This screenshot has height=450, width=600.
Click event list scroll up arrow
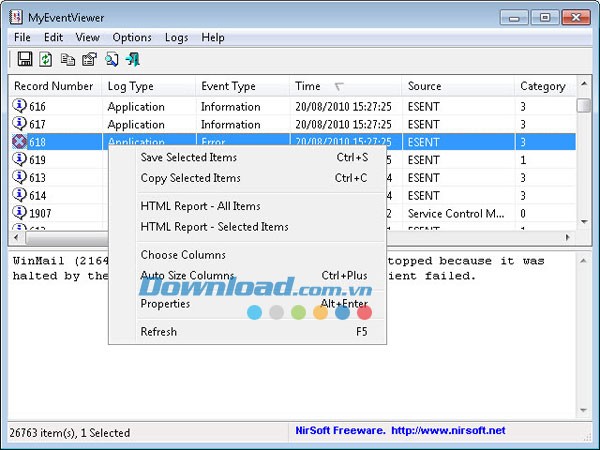point(584,83)
